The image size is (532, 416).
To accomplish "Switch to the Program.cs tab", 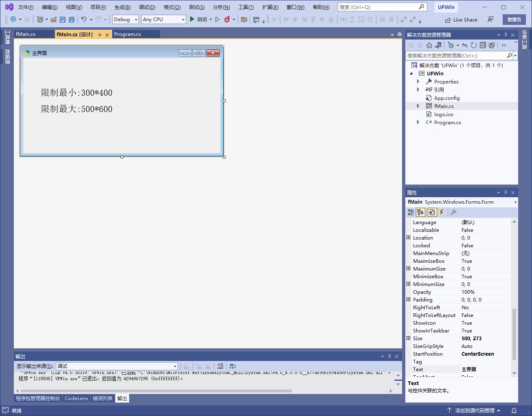I will [128, 34].
